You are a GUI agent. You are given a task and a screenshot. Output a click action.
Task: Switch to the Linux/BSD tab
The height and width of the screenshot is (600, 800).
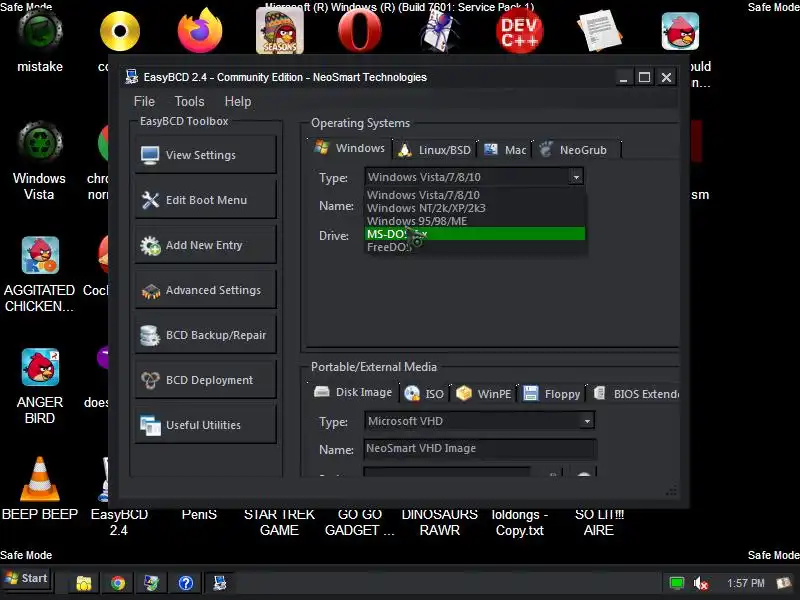[435, 150]
